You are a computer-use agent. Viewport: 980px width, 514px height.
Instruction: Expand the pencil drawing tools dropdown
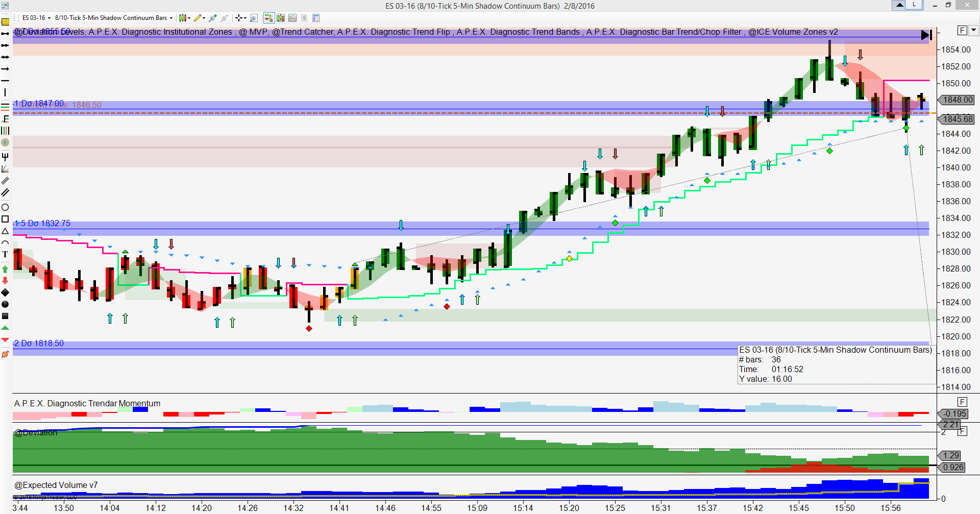tap(204, 18)
